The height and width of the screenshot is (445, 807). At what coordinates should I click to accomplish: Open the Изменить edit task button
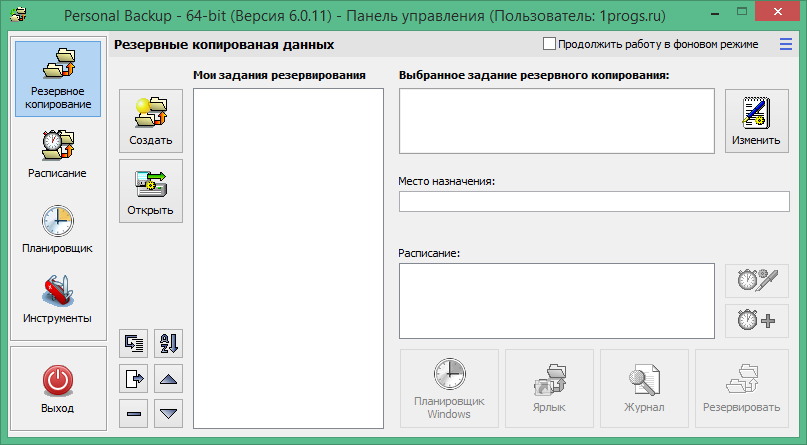756,120
